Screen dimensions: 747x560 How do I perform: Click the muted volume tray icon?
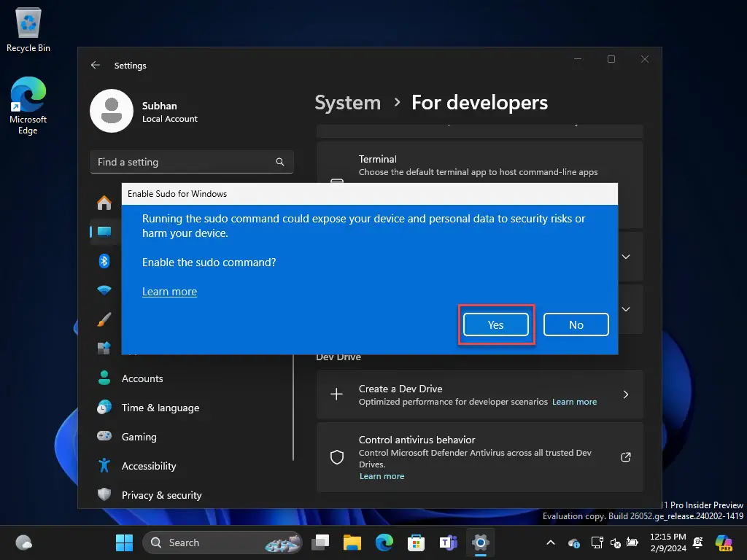click(x=615, y=542)
